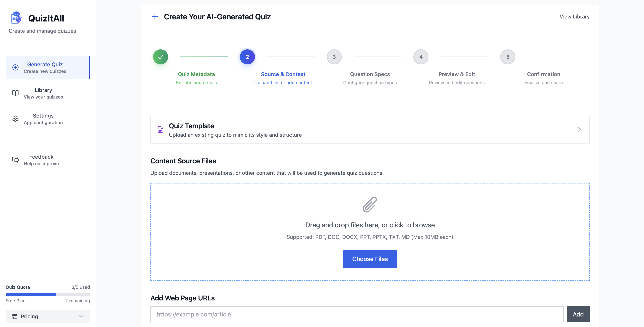Switch to the Settings sidebar entry
The height and width of the screenshot is (327, 644).
[x=43, y=118]
